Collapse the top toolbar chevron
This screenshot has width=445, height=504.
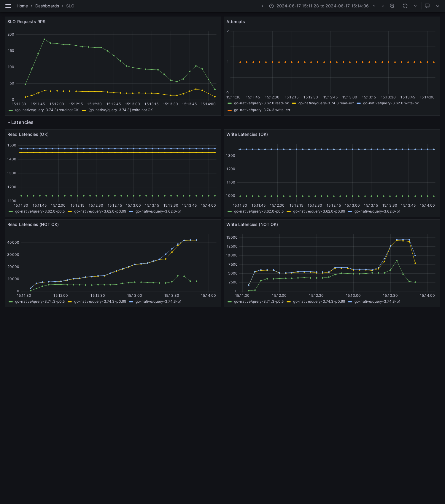click(x=438, y=6)
